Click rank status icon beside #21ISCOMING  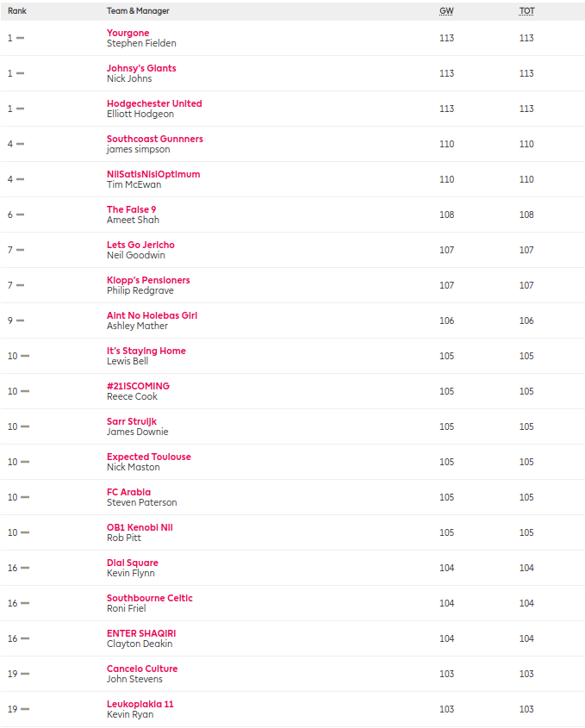click(x=25, y=391)
